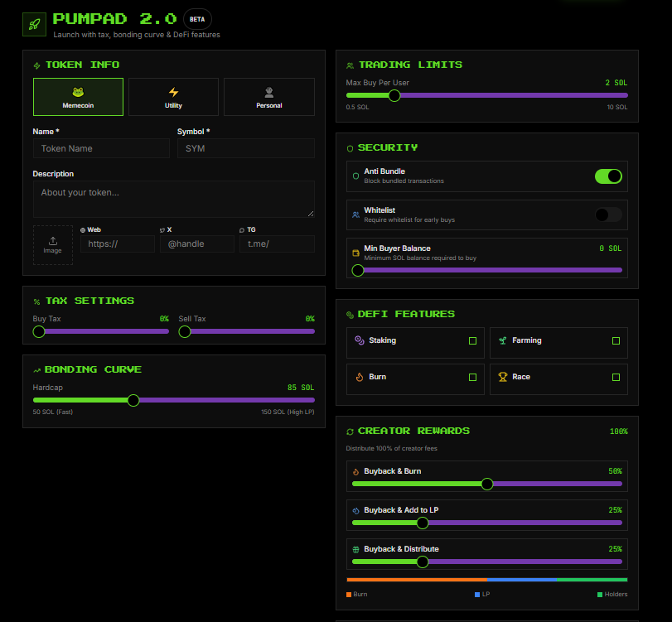Click the X social icon label

pyautogui.click(x=162, y=230)
